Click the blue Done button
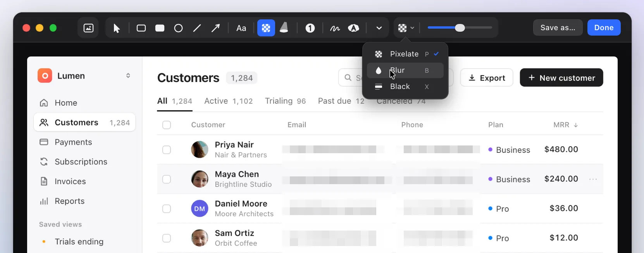 [604, 27]
